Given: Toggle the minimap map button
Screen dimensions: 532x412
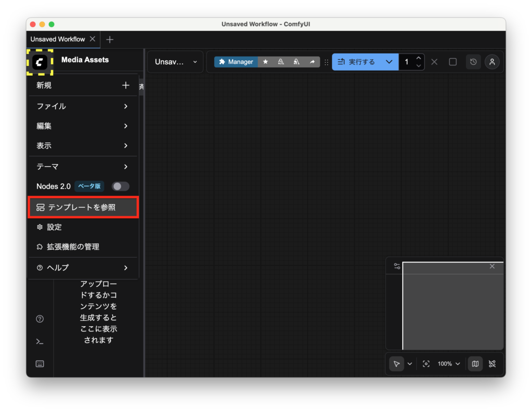Looking at the screenshot, I should tap(475, 364).
